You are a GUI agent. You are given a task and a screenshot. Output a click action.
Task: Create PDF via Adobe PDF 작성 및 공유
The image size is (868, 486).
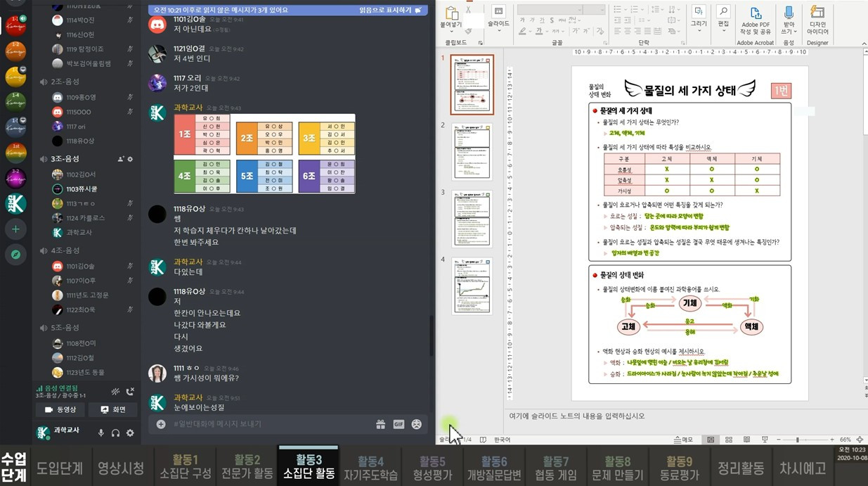(x=755, y=19)
